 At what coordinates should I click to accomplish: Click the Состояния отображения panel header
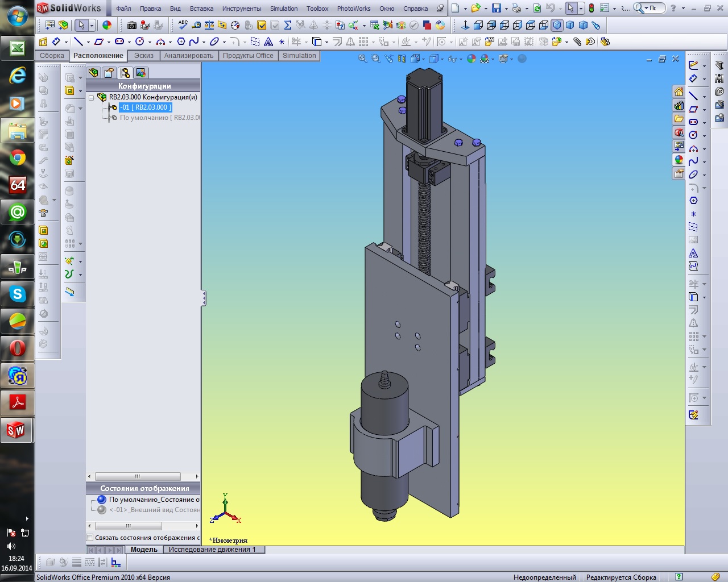(144, 488)
